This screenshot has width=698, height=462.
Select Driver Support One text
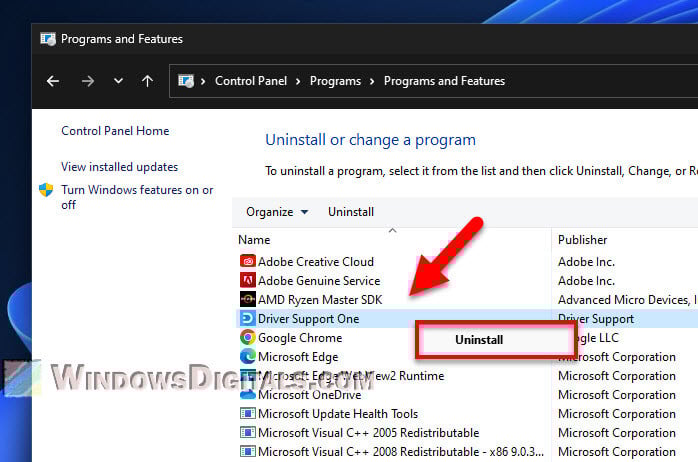(308, 319)
